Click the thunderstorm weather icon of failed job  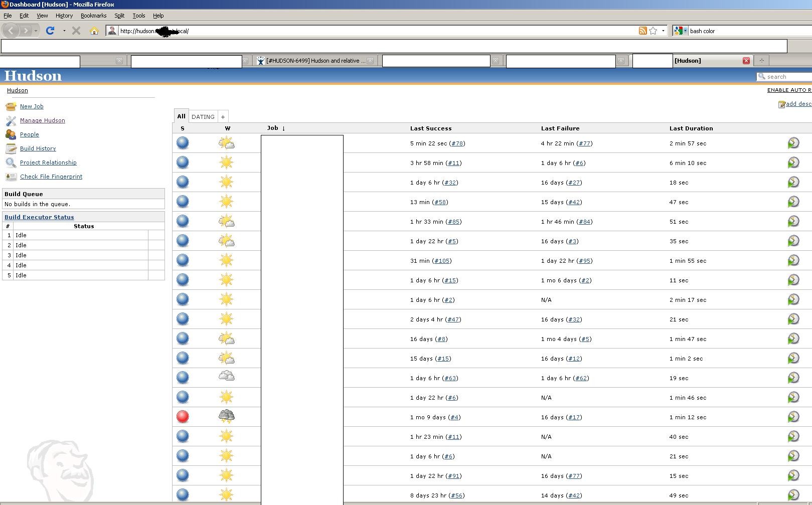point(226,416)
